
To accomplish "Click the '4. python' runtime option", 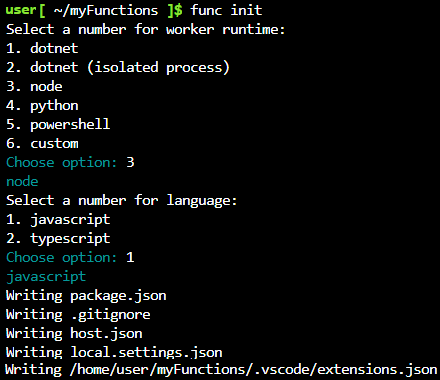I will pos(42,106).
